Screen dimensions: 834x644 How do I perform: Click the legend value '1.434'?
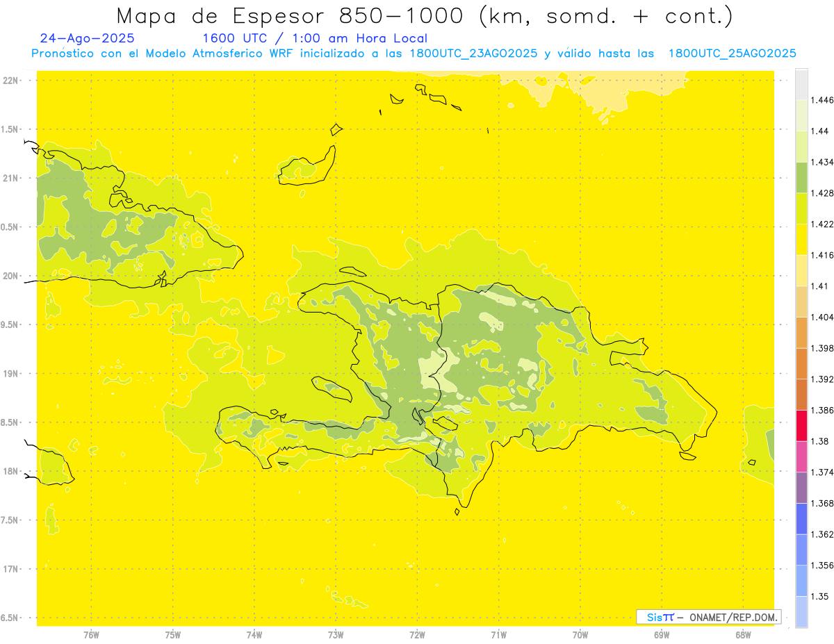click(822, 162)
